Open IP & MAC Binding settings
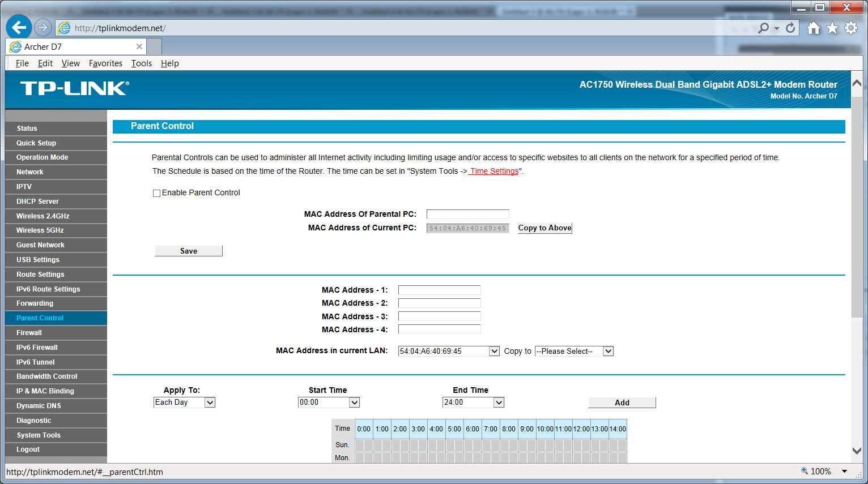Screen dimensions: 868x484 [x=56, y=391]
